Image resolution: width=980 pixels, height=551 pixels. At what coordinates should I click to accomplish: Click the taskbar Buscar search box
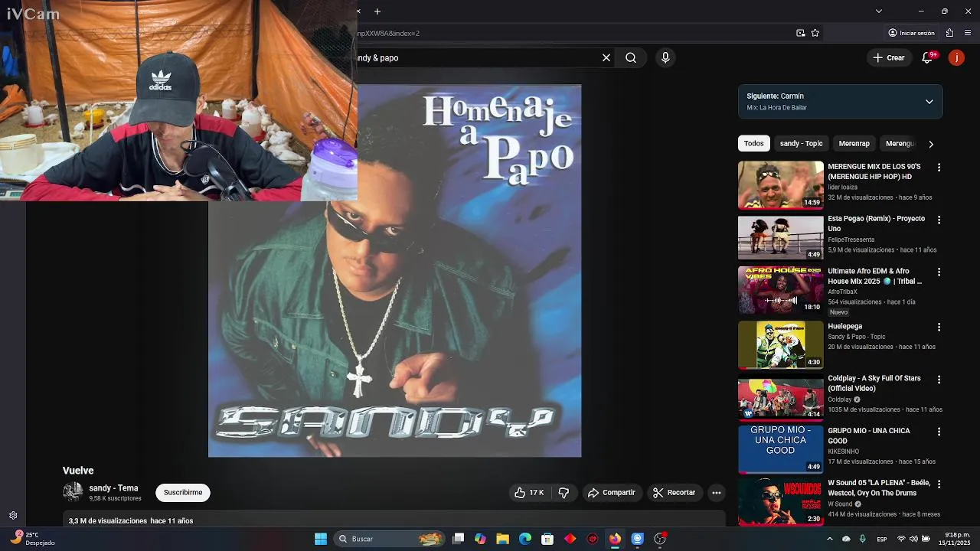click(391, 539)
